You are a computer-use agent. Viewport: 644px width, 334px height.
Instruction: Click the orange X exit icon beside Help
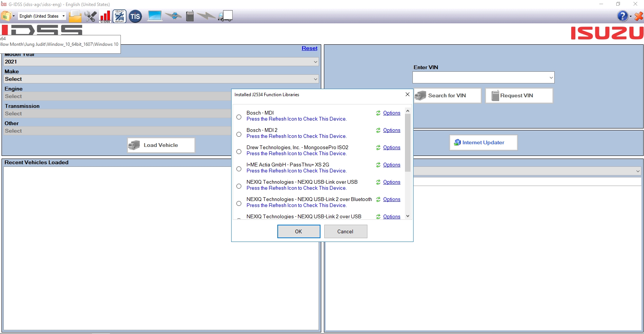pyautogui.click(x=639, y=16)
